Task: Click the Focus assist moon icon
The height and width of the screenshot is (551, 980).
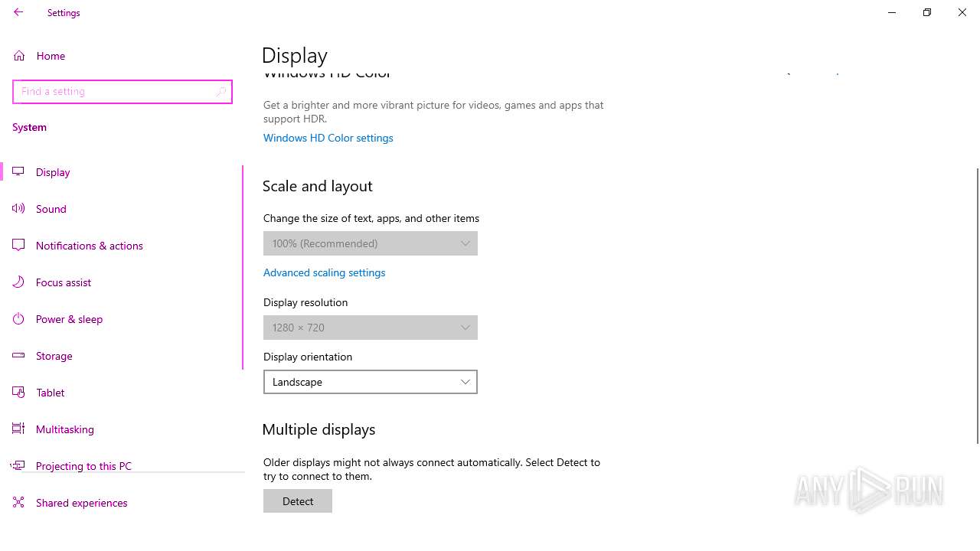Action: (18, 282)
